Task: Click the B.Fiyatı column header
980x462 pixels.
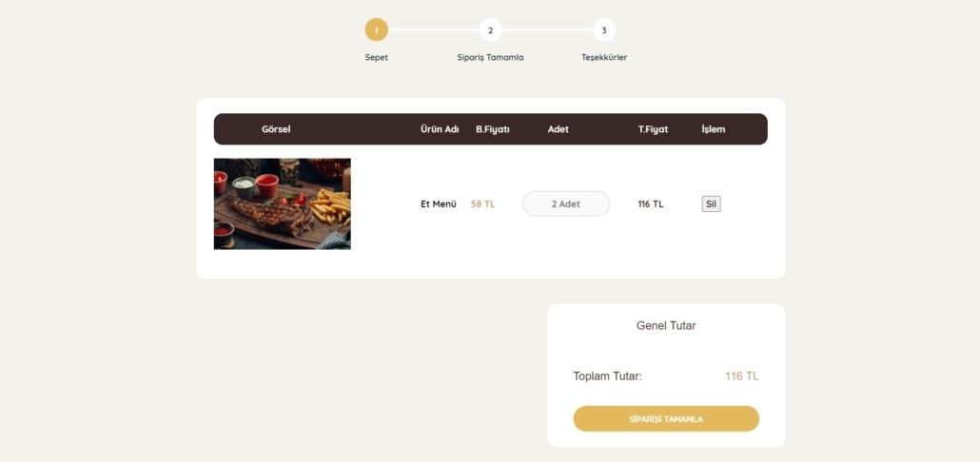Action: [493, 129]
